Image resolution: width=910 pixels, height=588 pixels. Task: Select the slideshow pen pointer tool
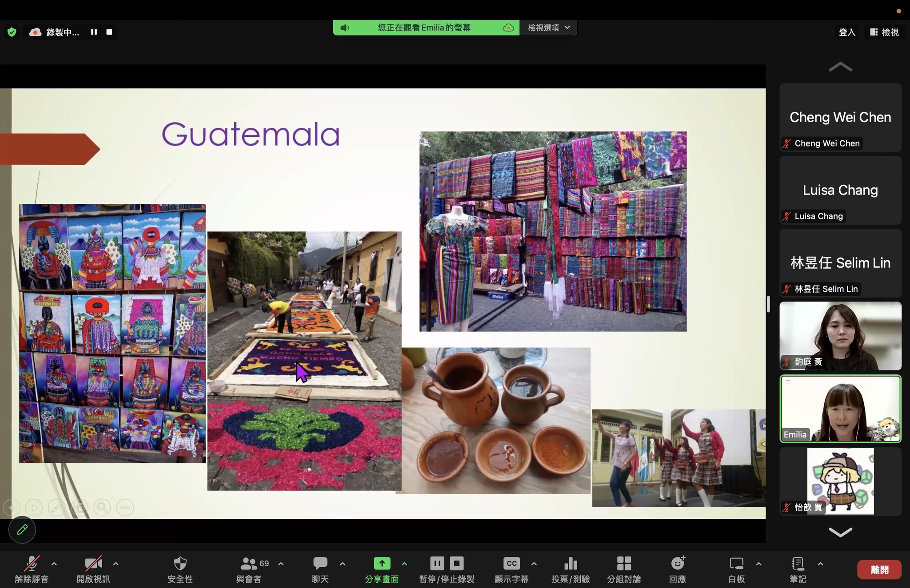(x=57, y=507)
